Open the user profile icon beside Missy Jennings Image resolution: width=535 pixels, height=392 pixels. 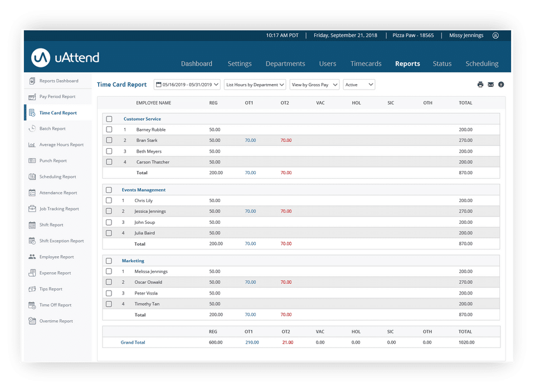(495, 36)
